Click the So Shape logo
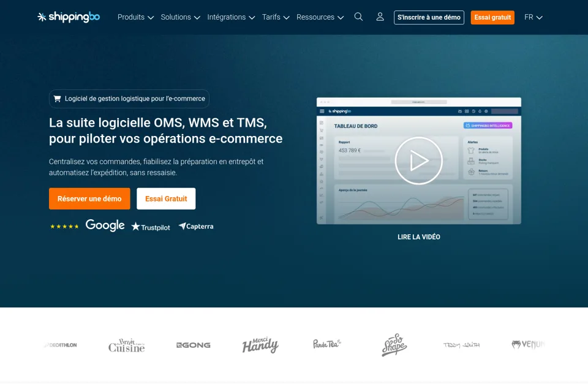 pyautogui.click(x=394, y=345)
